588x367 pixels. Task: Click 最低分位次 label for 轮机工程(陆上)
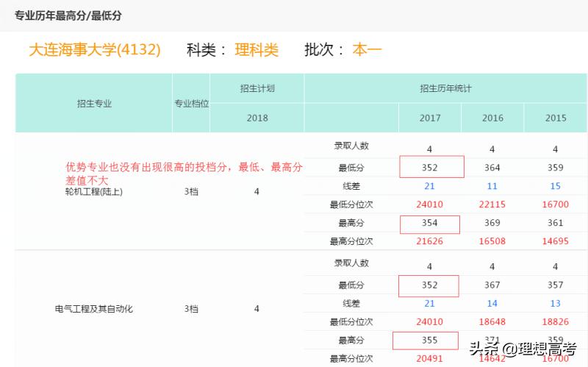click(x=351, y=204)
